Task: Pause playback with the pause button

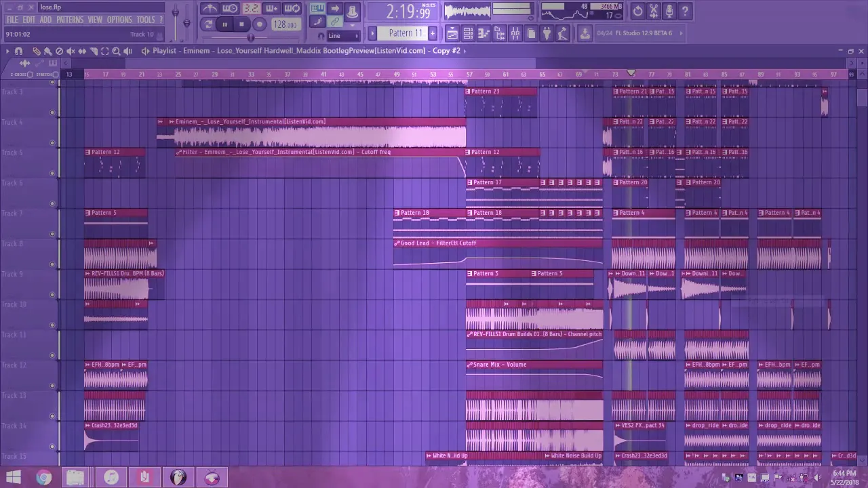Action: pos(224,24)
